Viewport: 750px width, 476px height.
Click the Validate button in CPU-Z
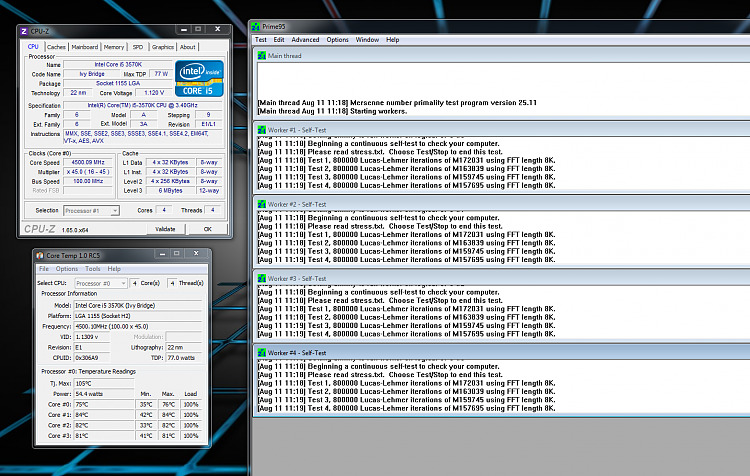pyautogui.click(x=165, y=229)
